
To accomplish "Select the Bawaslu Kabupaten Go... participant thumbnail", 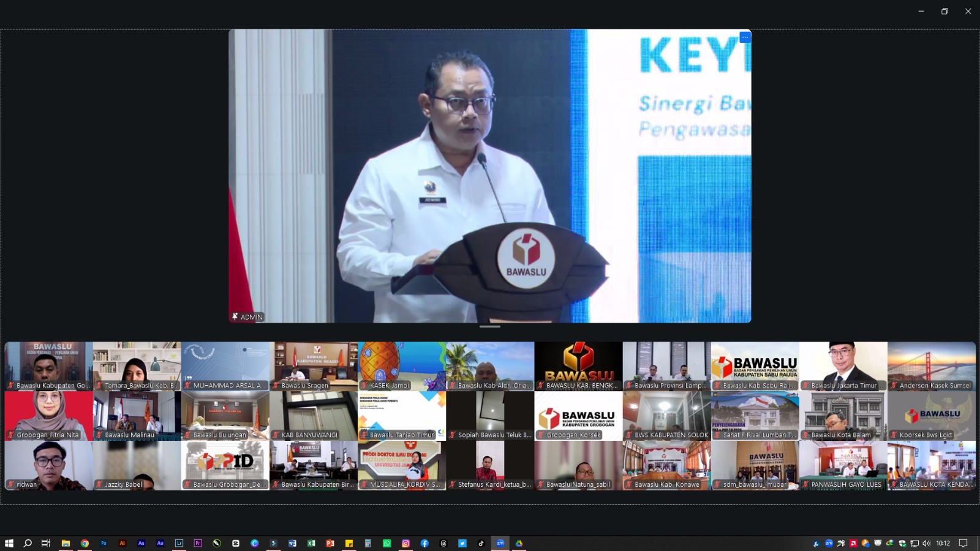I will [49, 366].
